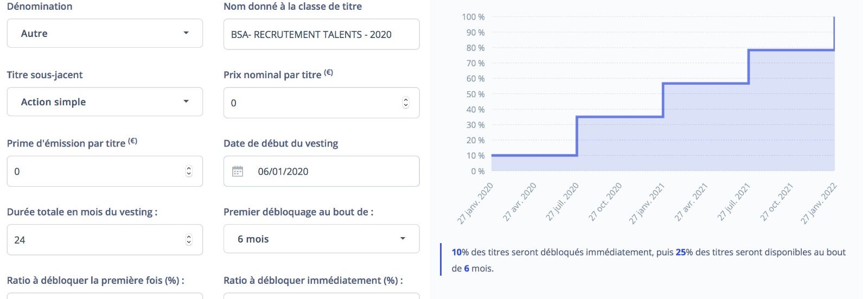Click the Durée totale vesting stepper arrows
Image resolution: width=868 pixels, height=299 pixels.
(189, 239)
